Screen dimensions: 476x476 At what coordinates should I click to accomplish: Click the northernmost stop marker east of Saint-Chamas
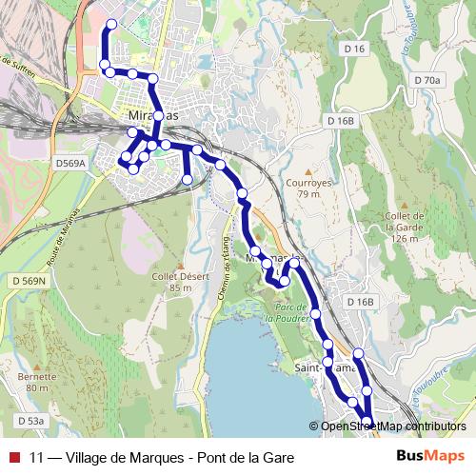pos(358,353)
